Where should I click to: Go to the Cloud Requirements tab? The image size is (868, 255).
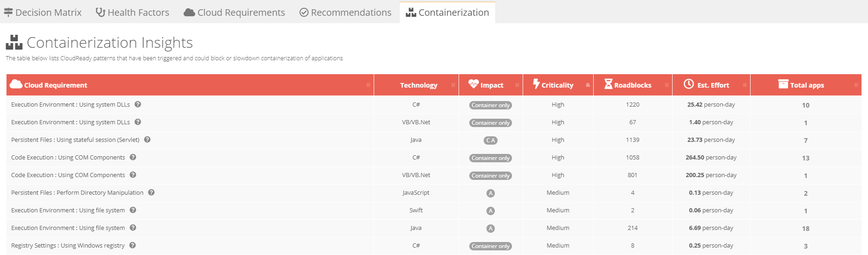234,13
